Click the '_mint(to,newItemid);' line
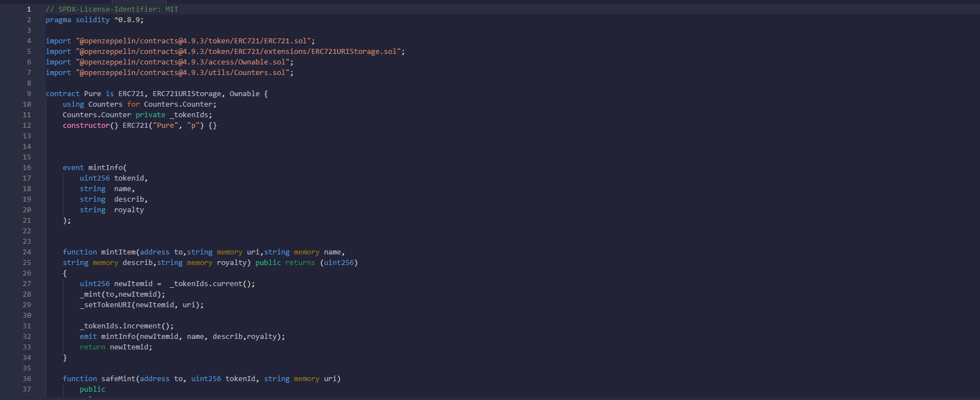The image size is (980, 400). pos(122,294)
